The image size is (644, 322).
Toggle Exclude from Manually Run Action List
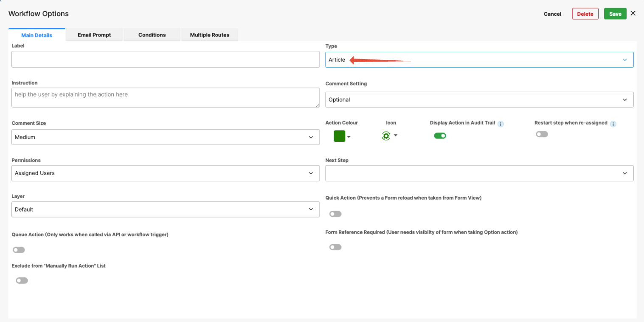[x=22, y=280]
